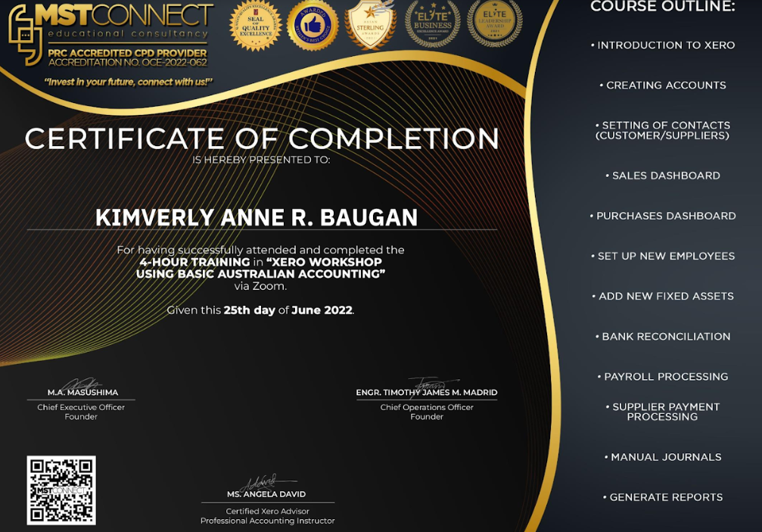Click "MANUAL JOURNALS" outline item
This screenshot has height=532, width=762.
pos(663,457)
